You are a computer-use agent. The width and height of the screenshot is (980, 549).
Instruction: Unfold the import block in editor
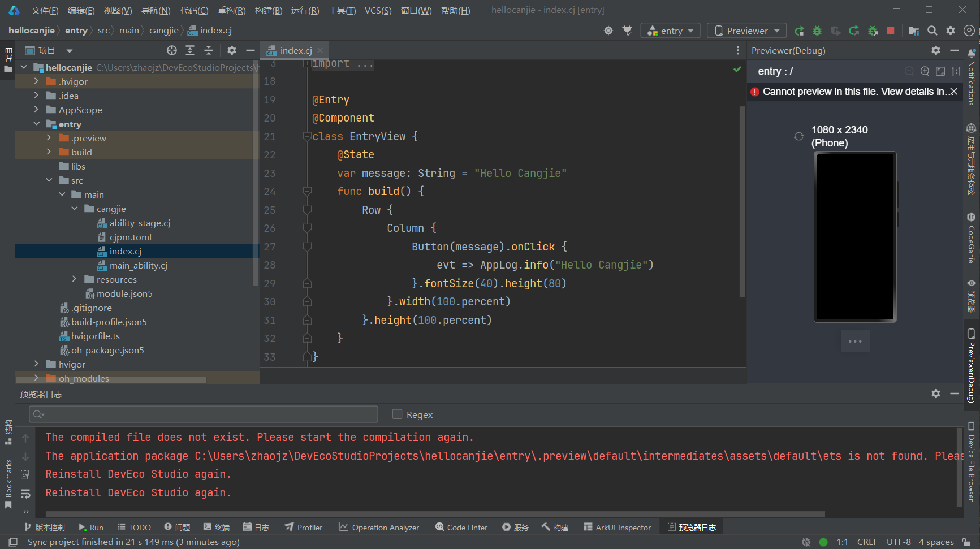pyautogui.click(x=307, y=63)
